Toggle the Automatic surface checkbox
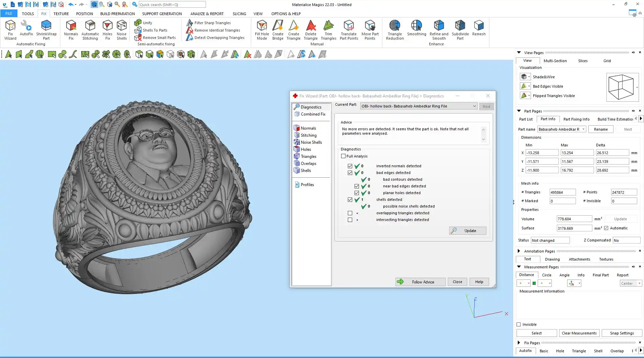 tap(606, 228)
